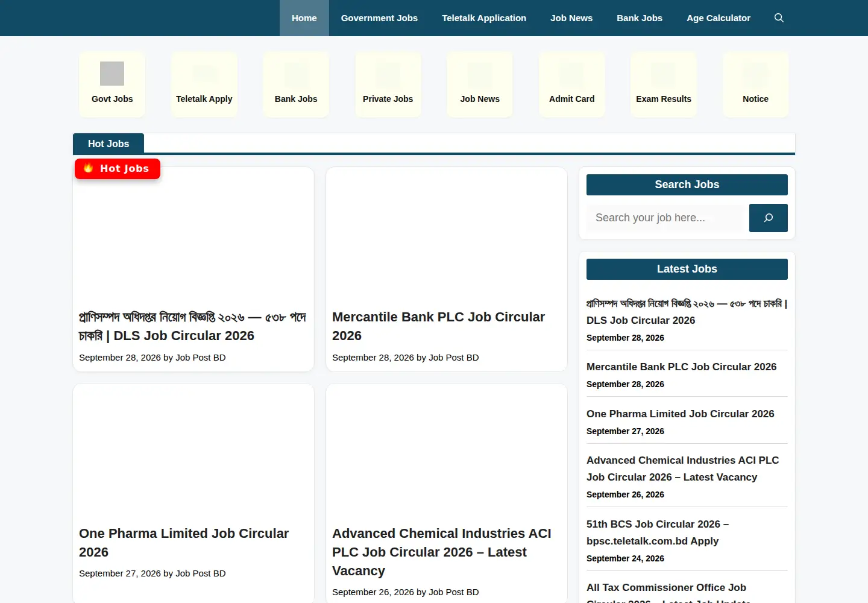Open Bank Jobs in the top navigation
Screen dimensions: 868x603
(x=640, y=18)
